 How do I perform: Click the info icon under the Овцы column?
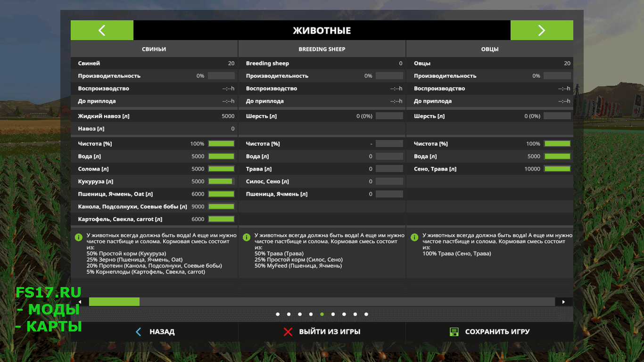pyautogui.click(x=414, y=237)
